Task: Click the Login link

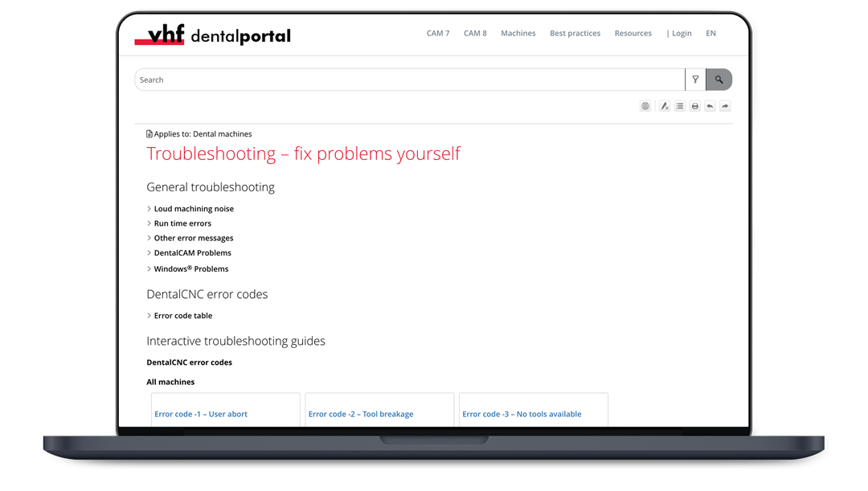Action: 681,34
